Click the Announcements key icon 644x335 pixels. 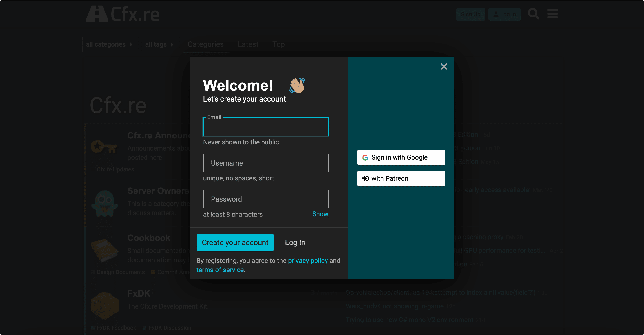[104, 147]
